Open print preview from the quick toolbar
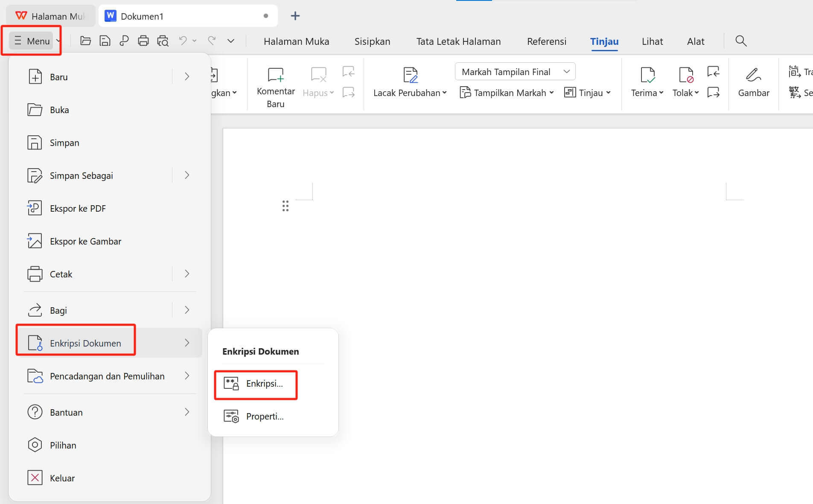Viewport: 813px width, 504px height. (x=163, y=41)
